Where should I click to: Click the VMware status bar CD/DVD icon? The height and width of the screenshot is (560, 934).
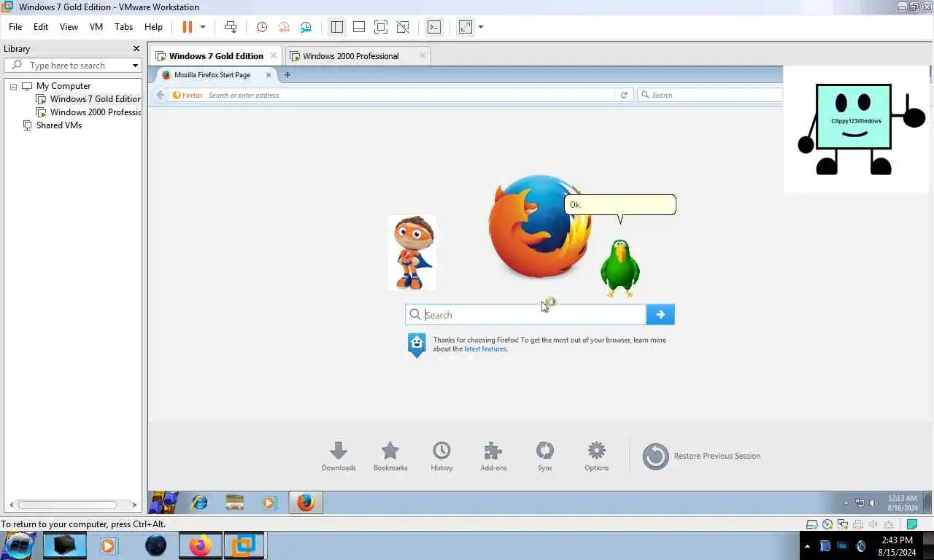827,524
